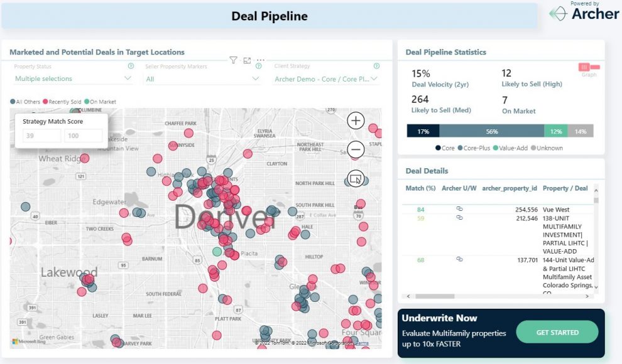This screenshot has height=364, width=622.
Task: Open the More options menu on the map visual
Action: coord(259,60)
